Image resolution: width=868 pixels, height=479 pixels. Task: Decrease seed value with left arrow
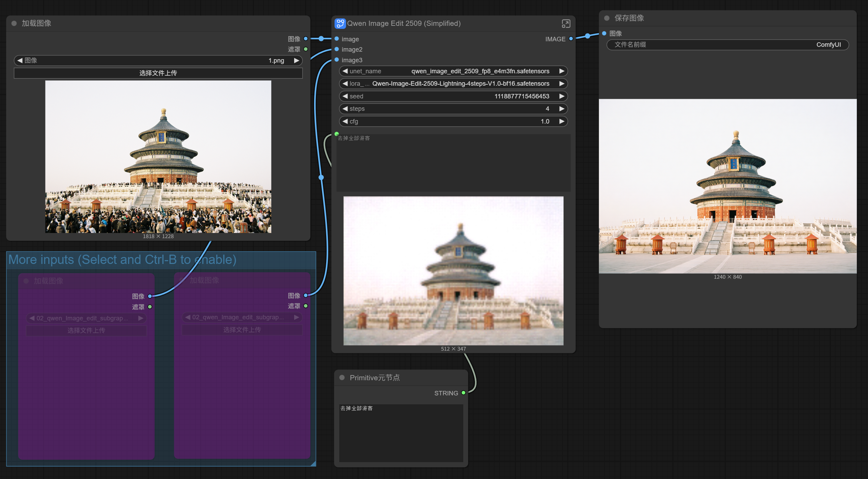click(x=345, y=96)
